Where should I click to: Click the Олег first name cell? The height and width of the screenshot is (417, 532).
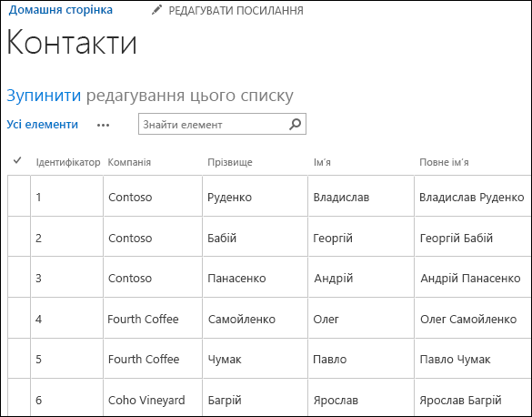pos(361,318)
